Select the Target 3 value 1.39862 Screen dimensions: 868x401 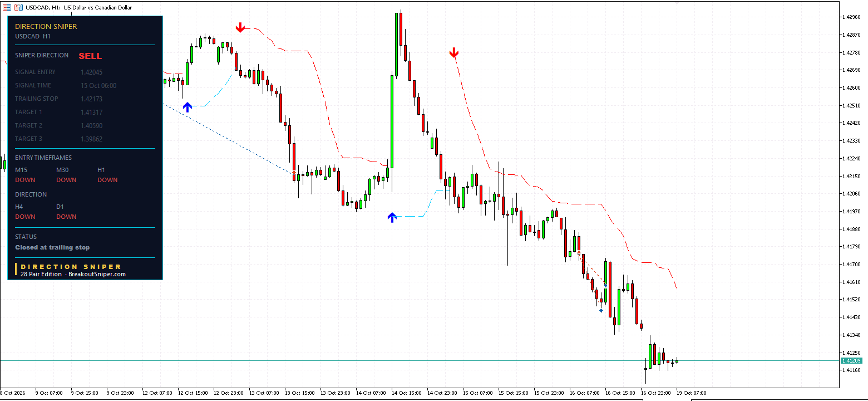pos(92,139)
